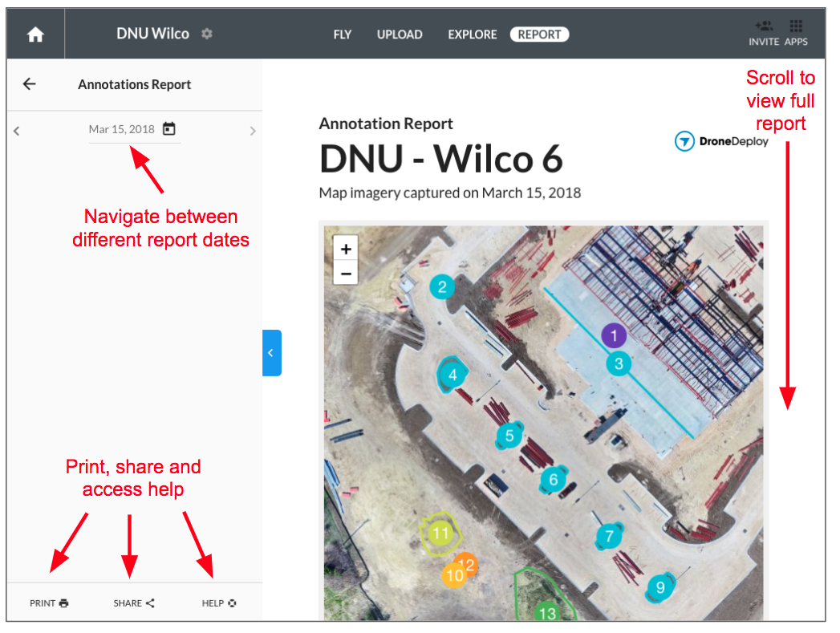Image resolution: width=840 pixels, height=633 pixels.
Task: Select annotation marker 10 on the map
Action: coord(454,576)
